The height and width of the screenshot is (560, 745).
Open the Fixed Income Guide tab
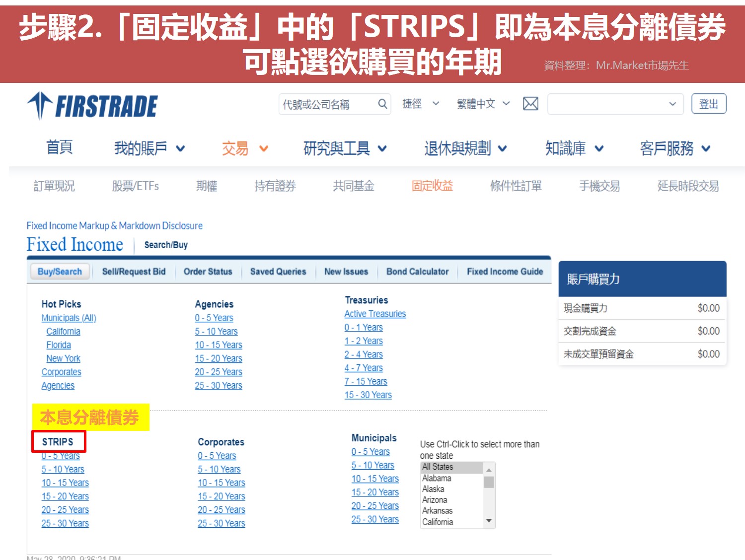pos(505,272)
